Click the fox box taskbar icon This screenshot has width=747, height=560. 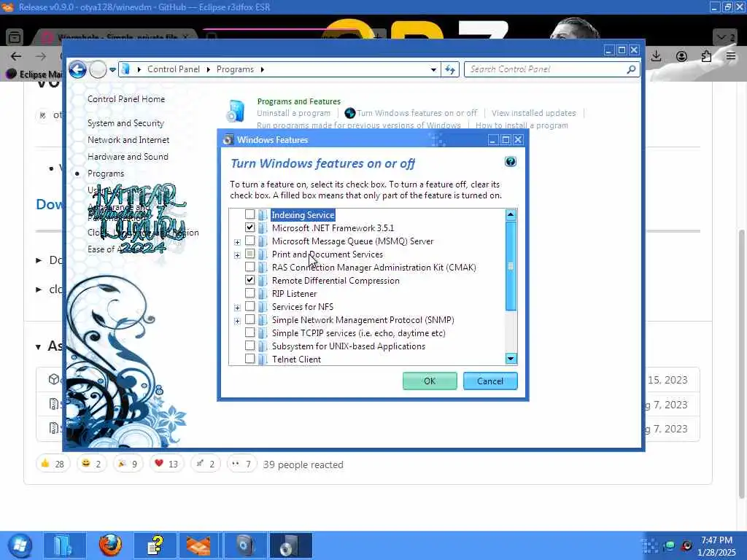pos(200,545)
